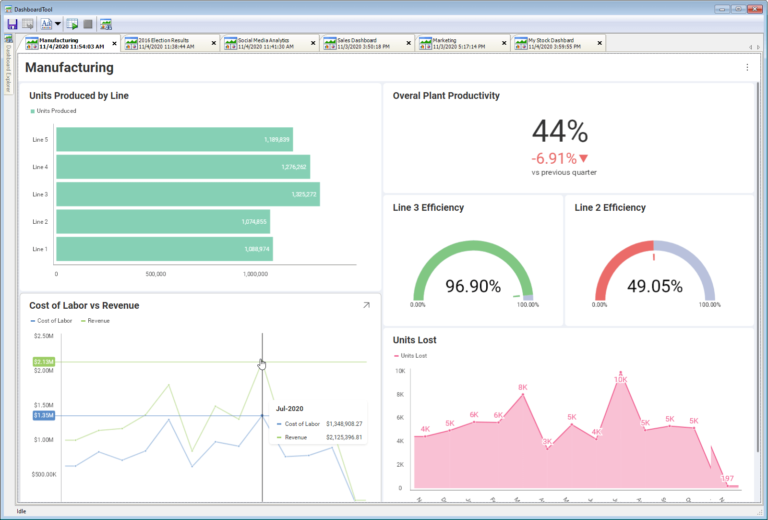This screenshot has height=520, width=768.
Task: Click the Idle status bar text
Action: (22, 511)
